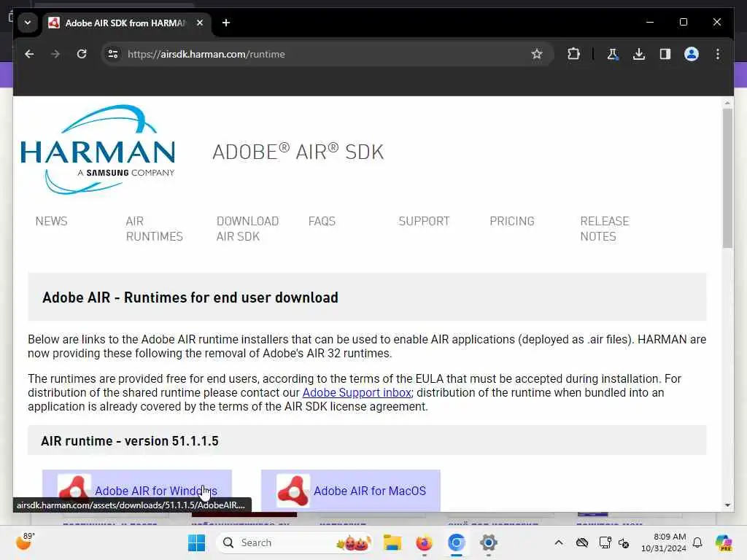The width and height of the screenshot is (747, 560).
Task: Open the DOWNLOAD AIR SDK menu item
Action: [x=247, y=228]
